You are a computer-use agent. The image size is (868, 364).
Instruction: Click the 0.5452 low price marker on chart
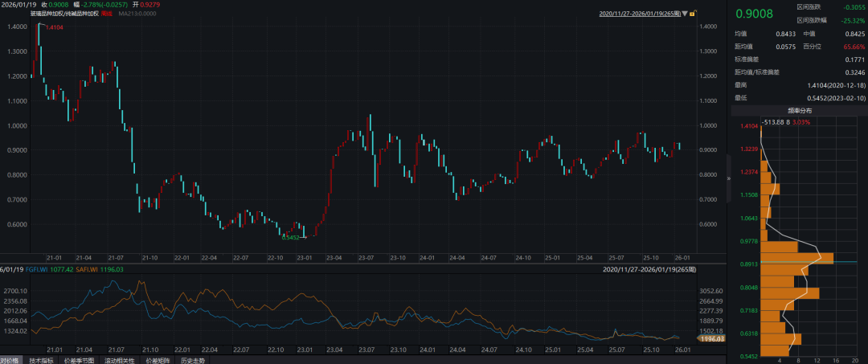[290, 237]
